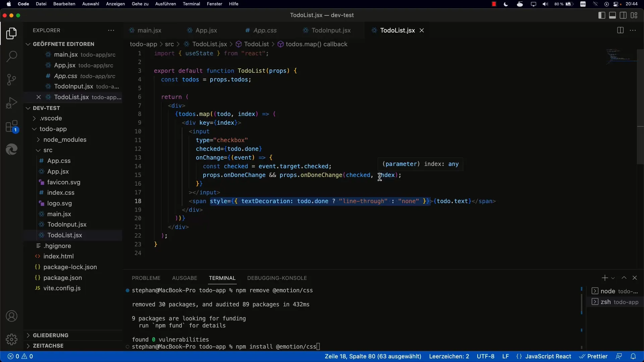644x362 pixels.
Task: Create a new terminal with plus icon
Action: pyautogui.click(x=604, y=278)
